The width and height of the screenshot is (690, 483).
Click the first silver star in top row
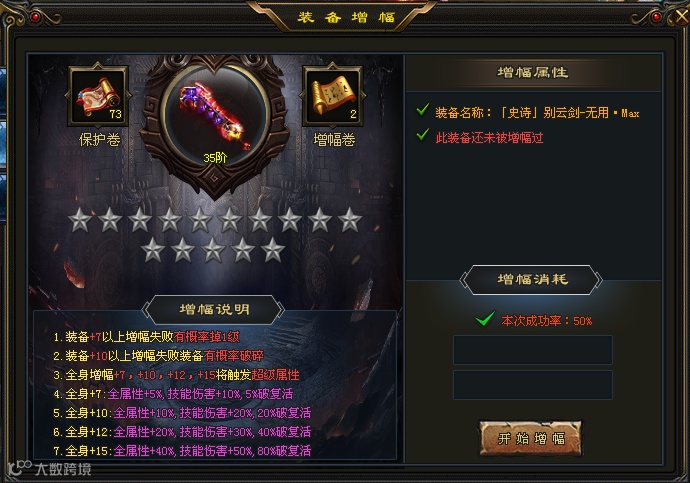(x=80, y=220)
